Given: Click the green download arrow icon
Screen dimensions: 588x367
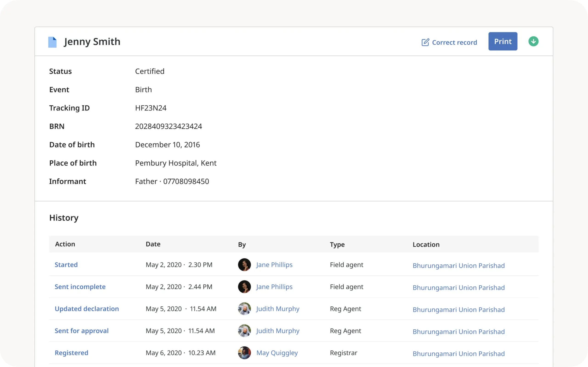Looking at the screenshot, I should pos(533,41).
